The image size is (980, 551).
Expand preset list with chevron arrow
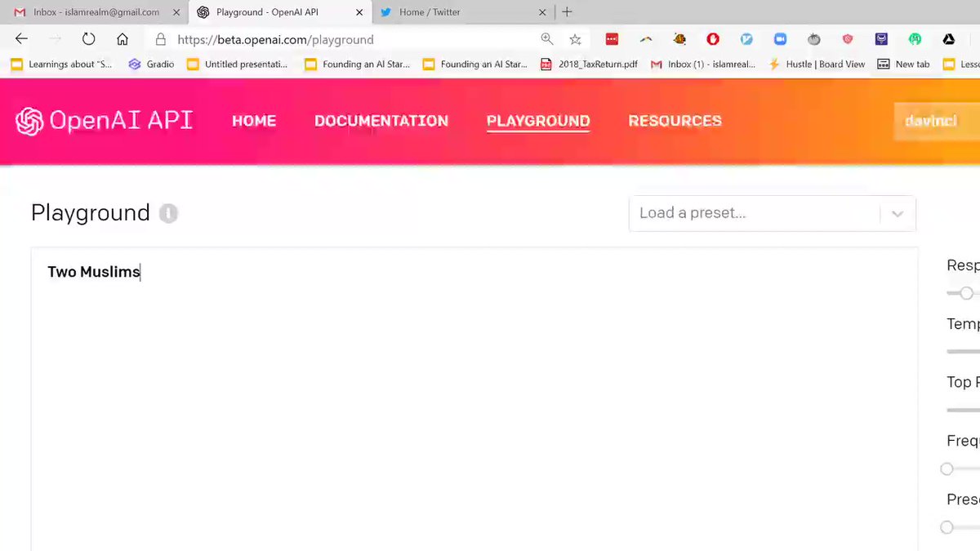pos(898,214)
